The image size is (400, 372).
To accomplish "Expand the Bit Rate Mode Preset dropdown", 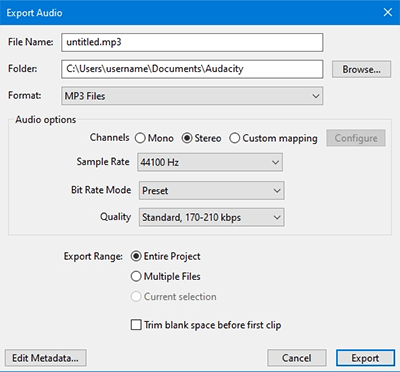I will pos(211,191).
